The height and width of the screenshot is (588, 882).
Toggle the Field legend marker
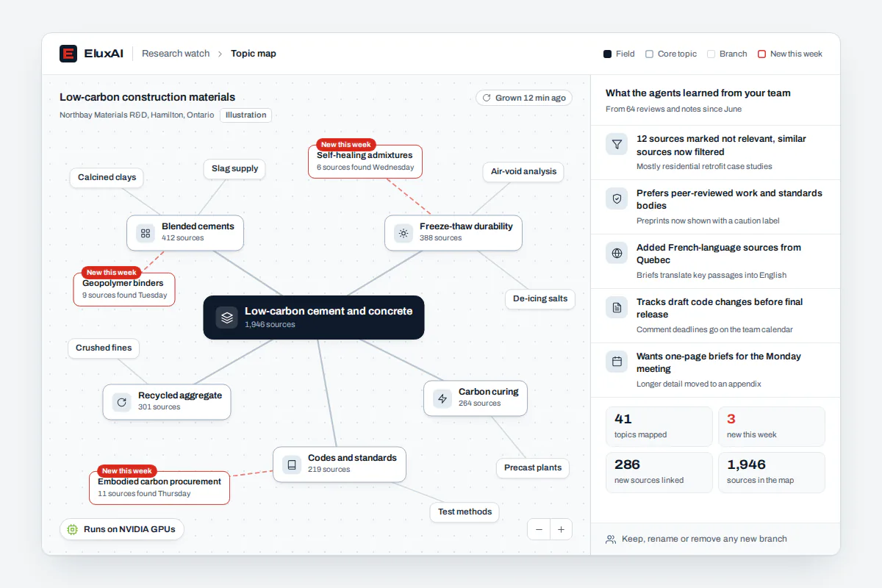click(x=607, y=54)
